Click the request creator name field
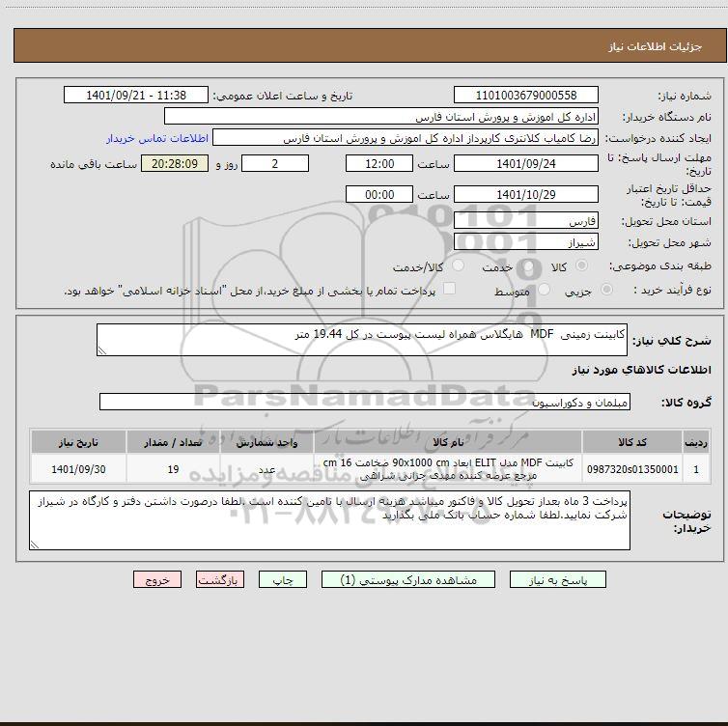Viewport: 728px width, 726px height. pyautogui.click(x=406, y=138)
